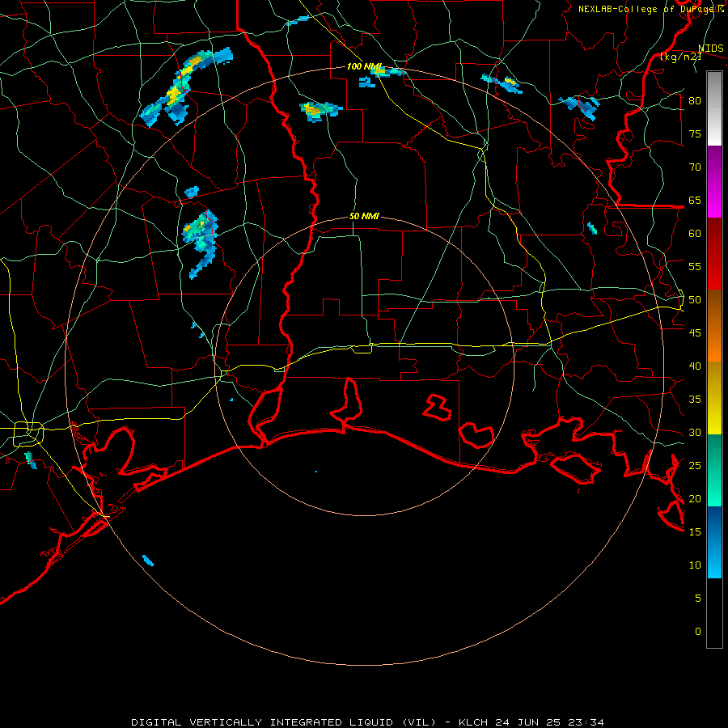Click the isolated cyan echo over the Gulf
Screen dimensions: 728x728
148,561
